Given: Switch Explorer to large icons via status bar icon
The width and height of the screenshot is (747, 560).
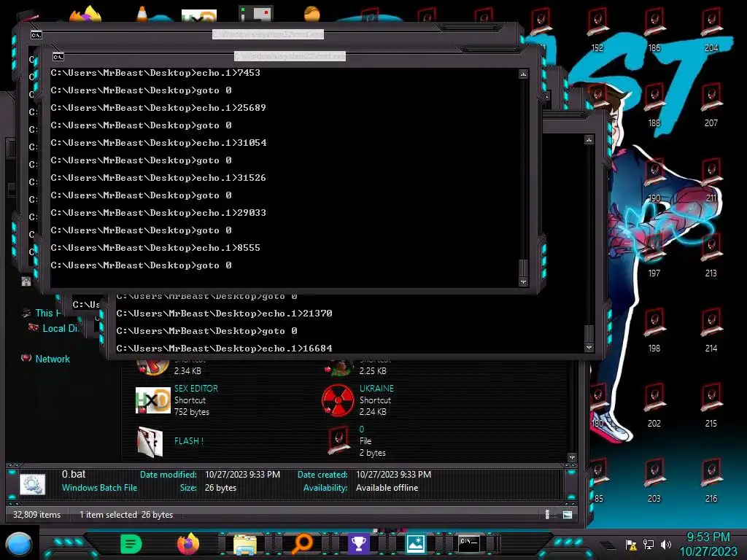Looking at the screenshot, I should pos(568,514).
